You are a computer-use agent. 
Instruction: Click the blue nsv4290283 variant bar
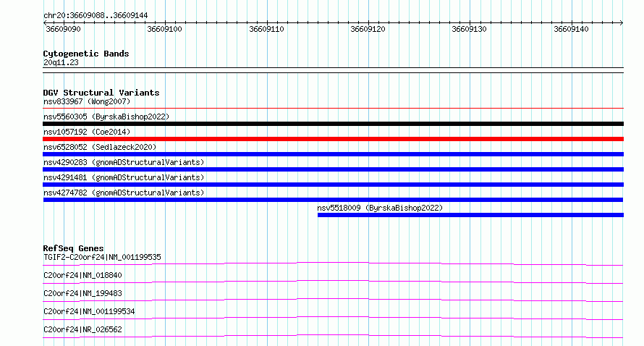pyautogui.click(x=333, y=169)
